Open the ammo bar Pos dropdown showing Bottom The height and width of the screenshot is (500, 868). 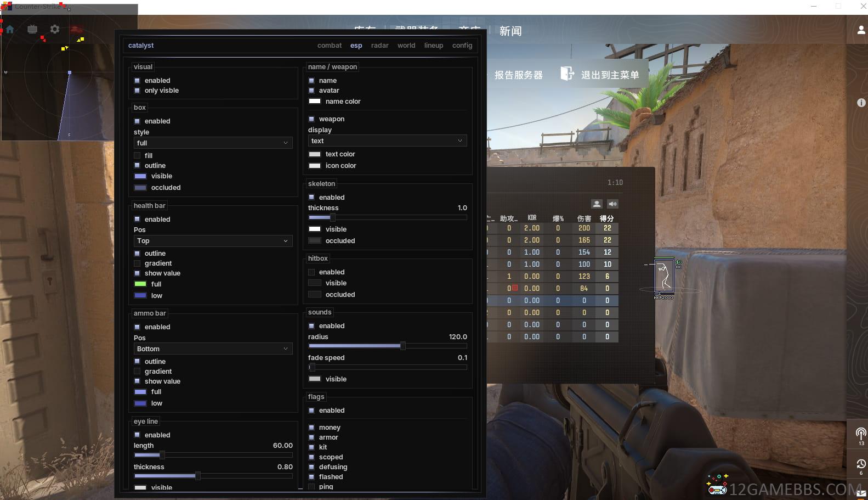click(213, 349)
